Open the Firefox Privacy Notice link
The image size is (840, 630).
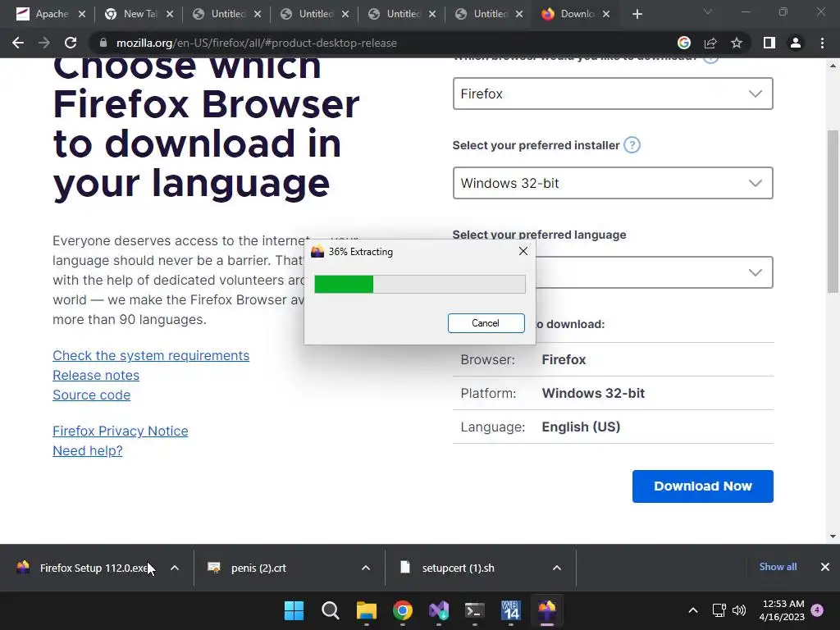(x=121, y=431)
